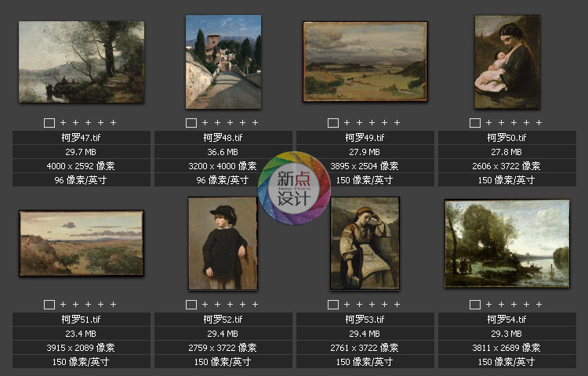
Task: Select the 柯罗51.tif hillside landscape thumbnail
Action: [82, 243]
